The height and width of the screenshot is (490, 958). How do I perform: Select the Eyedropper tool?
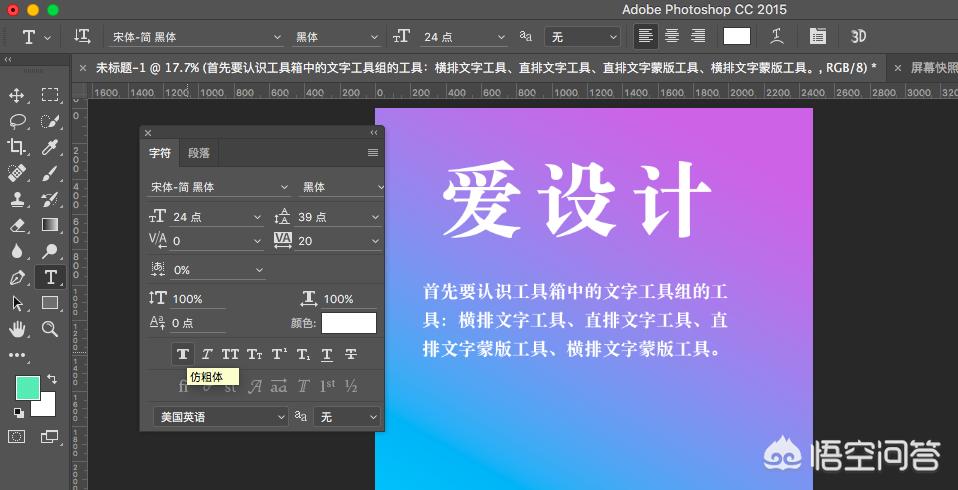pos(49,147)
